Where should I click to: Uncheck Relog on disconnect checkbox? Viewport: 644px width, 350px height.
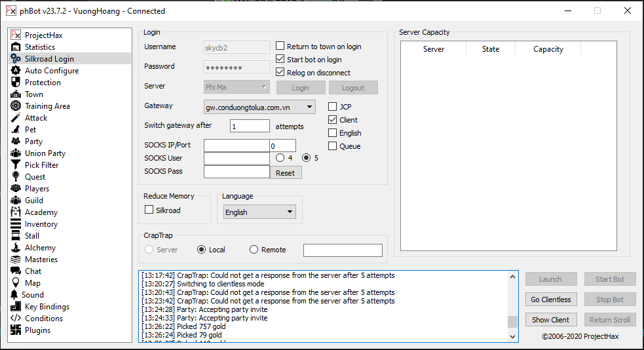pos(280,73)
